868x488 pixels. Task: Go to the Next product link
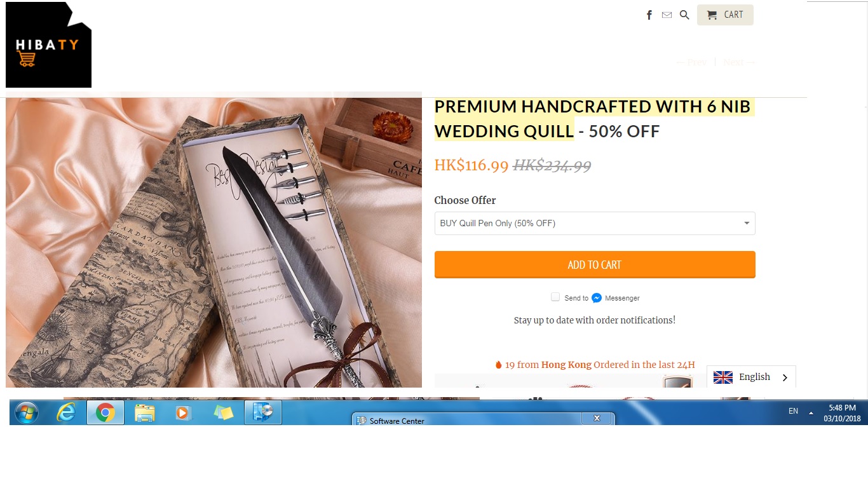click(740, 62)
